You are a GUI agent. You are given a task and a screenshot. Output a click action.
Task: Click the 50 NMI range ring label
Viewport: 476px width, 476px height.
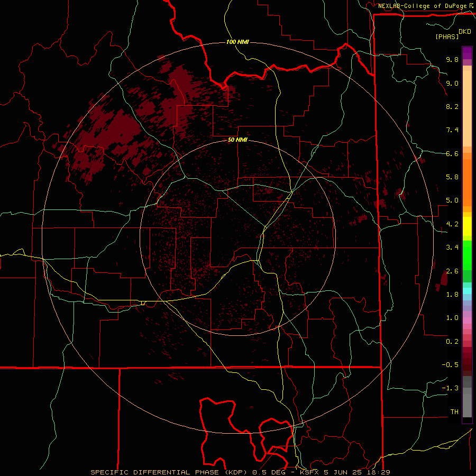pos(237,140)
